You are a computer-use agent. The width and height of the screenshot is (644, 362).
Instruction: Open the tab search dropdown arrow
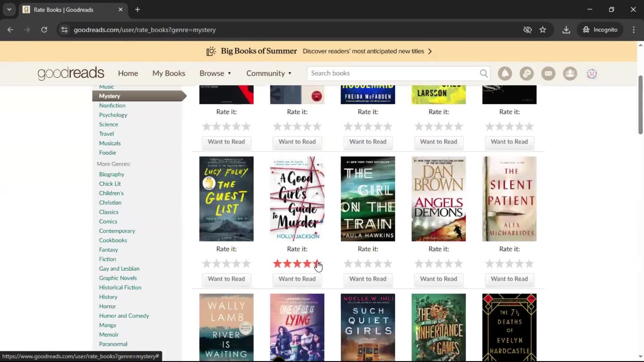click(9, 9)
